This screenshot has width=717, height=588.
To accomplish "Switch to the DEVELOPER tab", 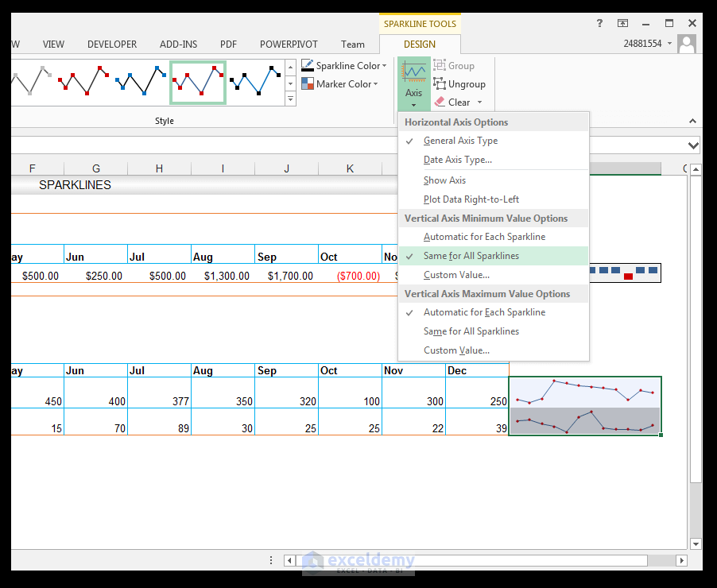I will pos(112,44).
